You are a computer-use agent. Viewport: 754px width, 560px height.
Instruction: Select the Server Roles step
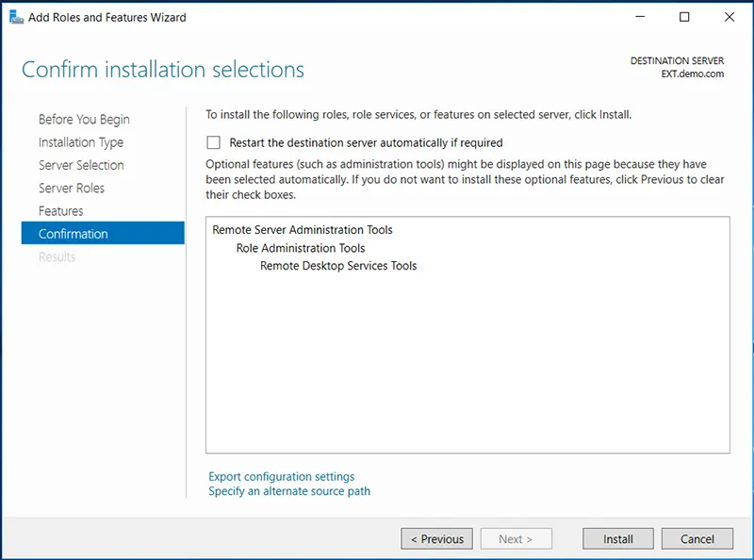72,189
